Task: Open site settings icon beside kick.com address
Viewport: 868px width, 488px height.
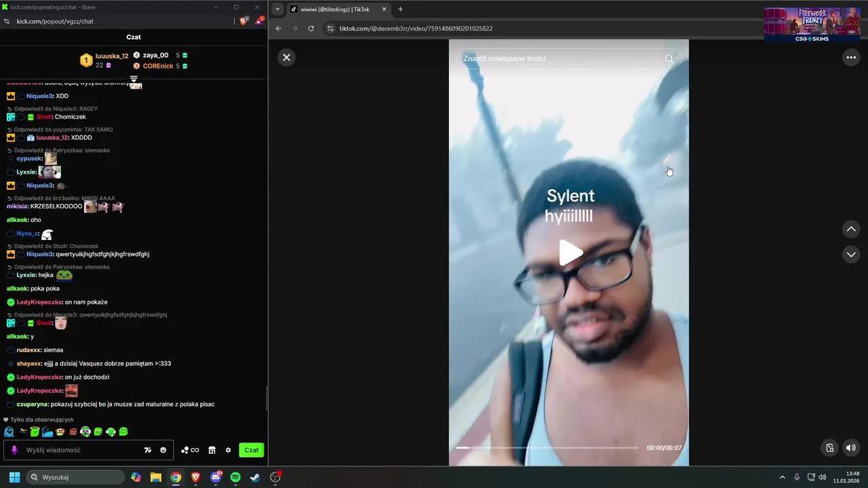Action: [7, 21]
